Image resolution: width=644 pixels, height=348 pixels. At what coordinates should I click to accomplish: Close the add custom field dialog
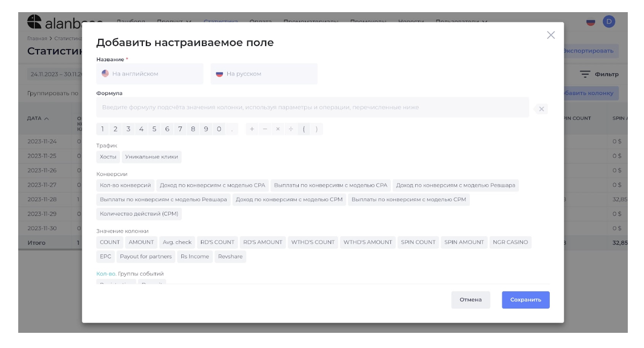click(x=551, y=35)
